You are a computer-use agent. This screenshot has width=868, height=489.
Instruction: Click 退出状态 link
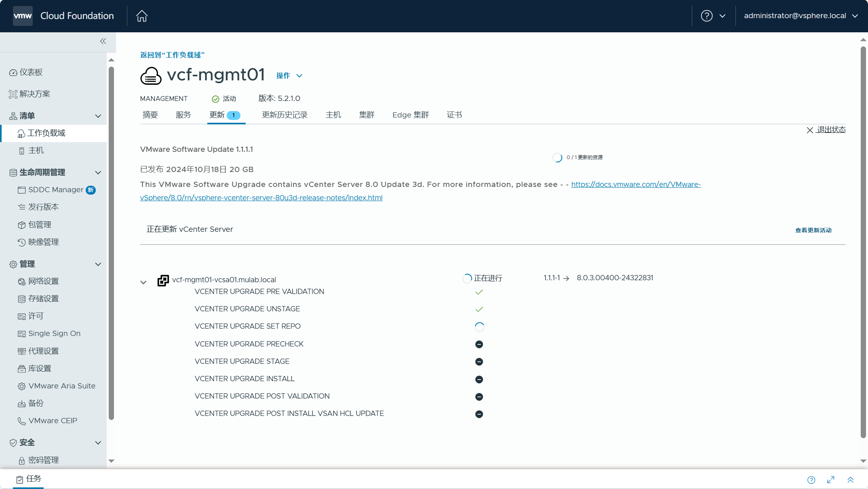pyautogui.click(x=831, y=130)
